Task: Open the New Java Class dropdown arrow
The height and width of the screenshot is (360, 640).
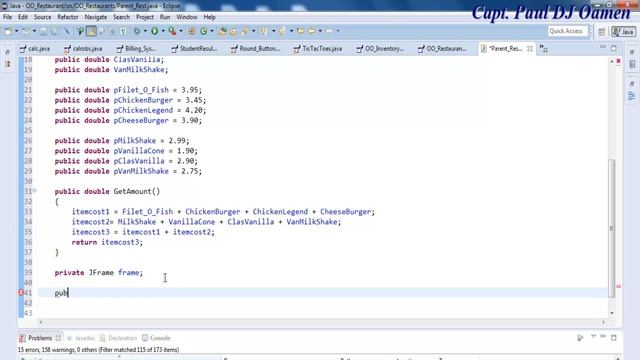Action: tap(212, 31)
